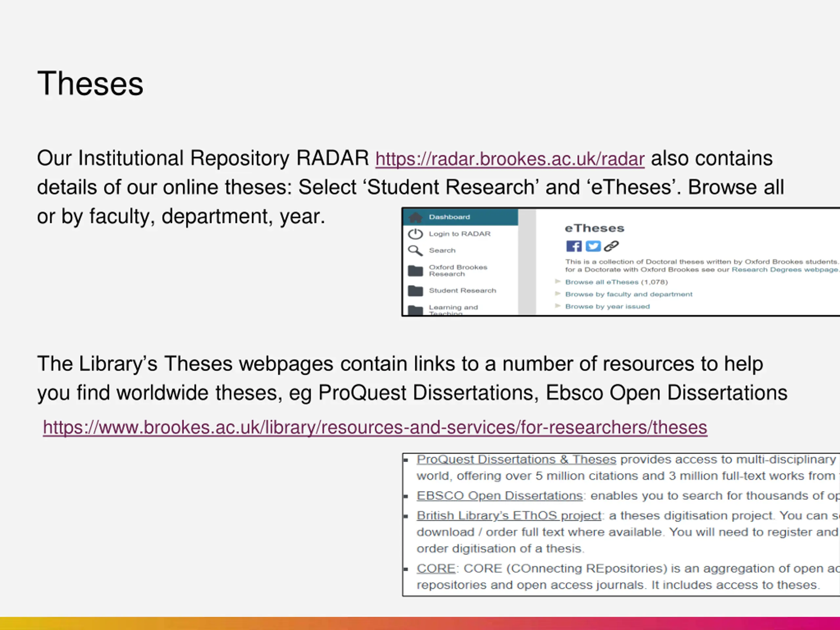Click the Search magnifier icon
The height and width of the screenshot is (630, 840).
415,251
